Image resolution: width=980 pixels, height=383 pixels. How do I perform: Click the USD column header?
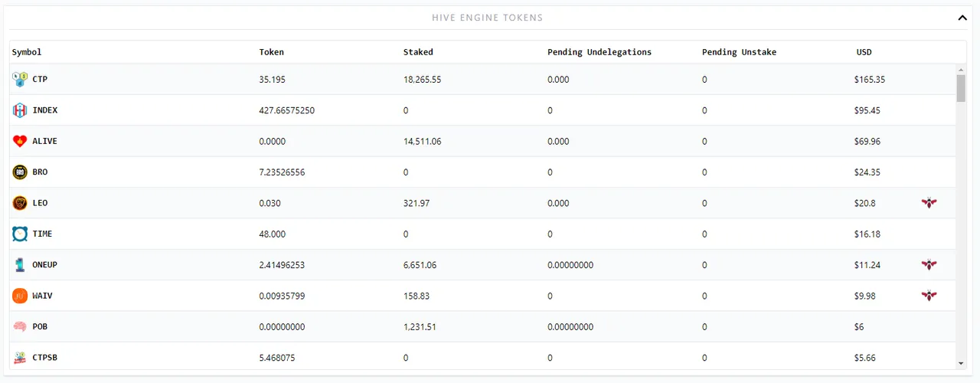coord(864,52)
